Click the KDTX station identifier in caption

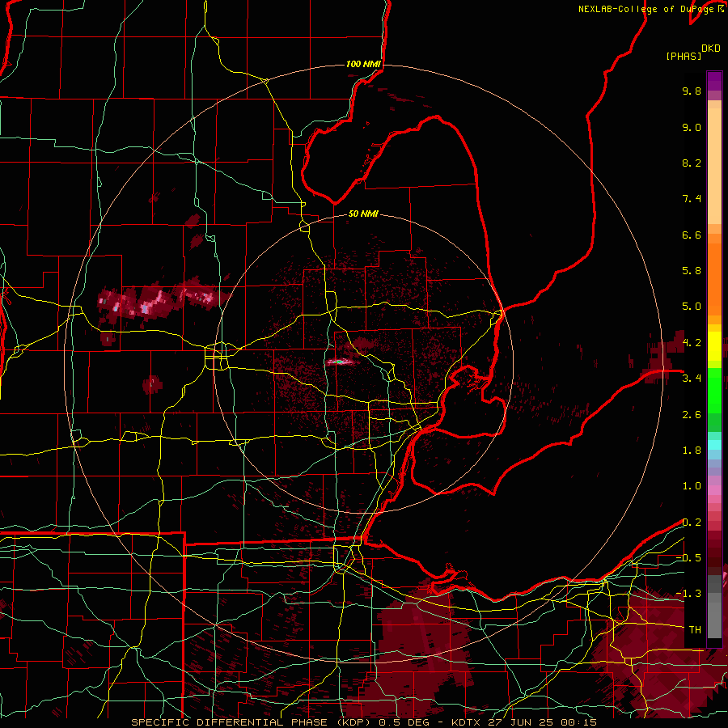(466, 722)
